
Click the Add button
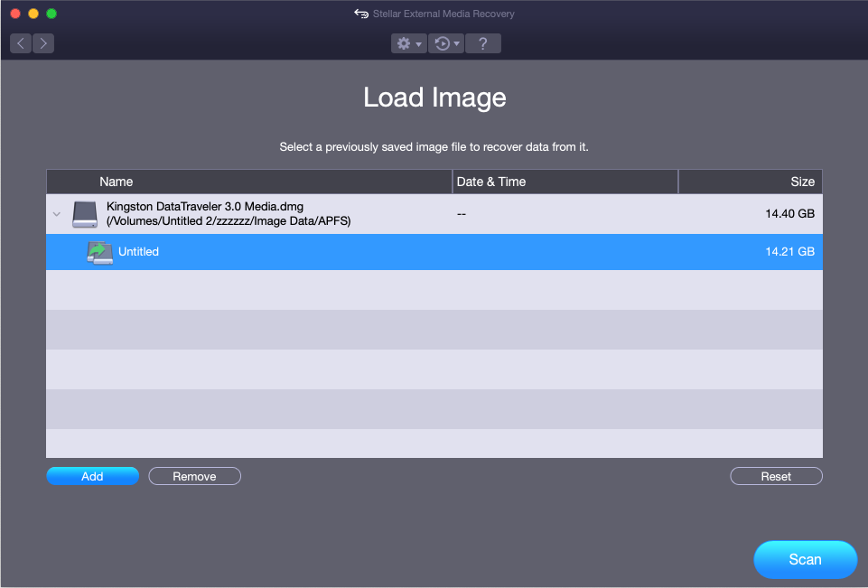[92, 476]
